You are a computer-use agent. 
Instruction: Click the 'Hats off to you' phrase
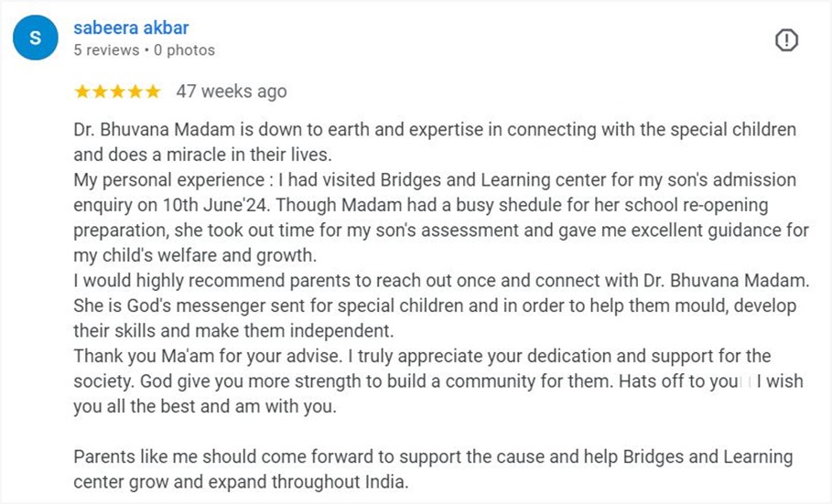coord(680,381)
